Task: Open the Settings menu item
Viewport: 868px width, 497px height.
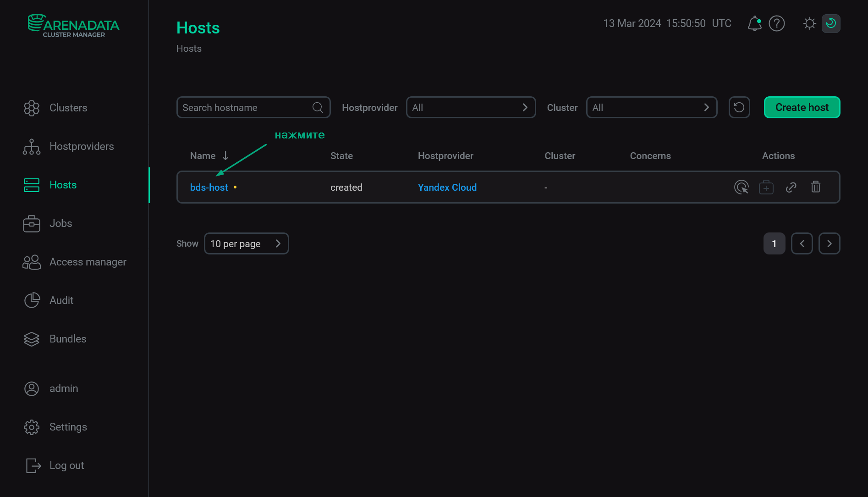Action: click(68, 427)
